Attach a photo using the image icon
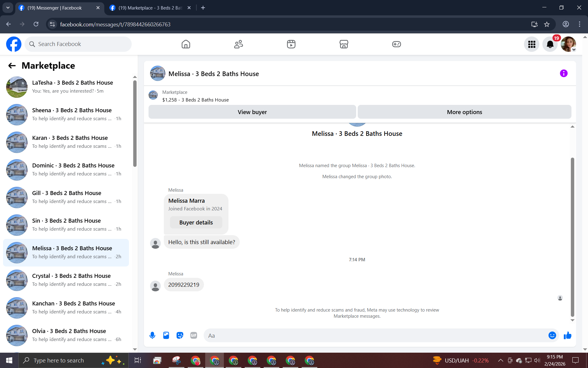 (x=166, y=335)
